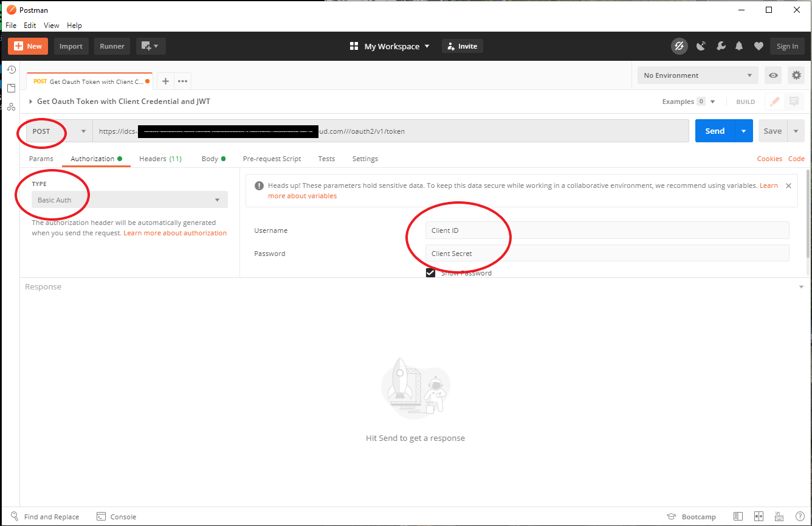Follow Learn more about authorization link
The height and width of the screenshot is (526, 812).
[x=175, y=233]
